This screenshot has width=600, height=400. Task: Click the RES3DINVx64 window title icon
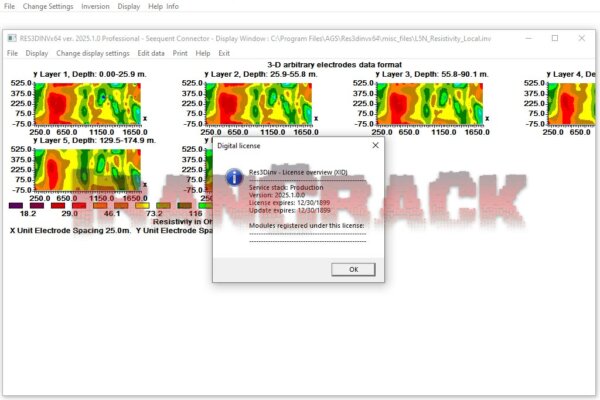point(12,38)
